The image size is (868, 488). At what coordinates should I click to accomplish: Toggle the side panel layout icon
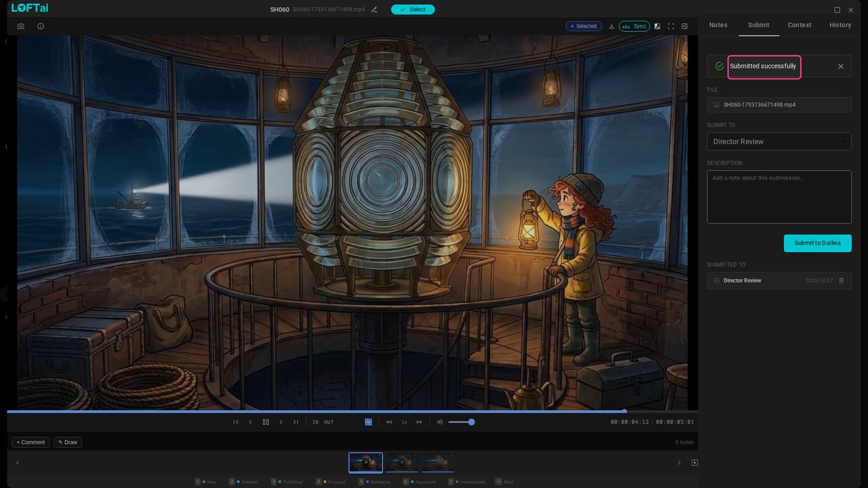[684, 26]
